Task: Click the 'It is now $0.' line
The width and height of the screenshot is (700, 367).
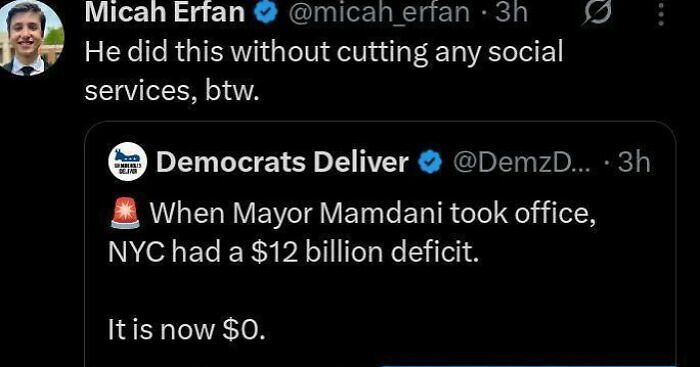Action: [187, 329]
